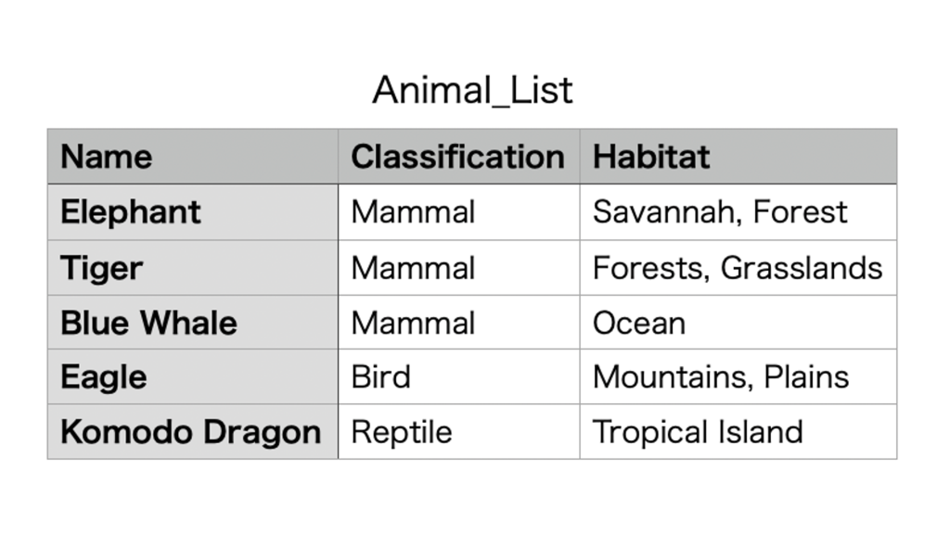Image resolution: width=950 pixels, height=560 pixels.
Task: Click the Eagle name cell
Action: pos(104,377)
